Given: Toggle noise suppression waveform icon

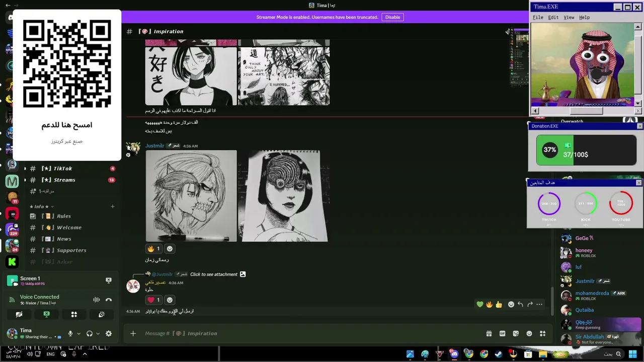Looking at the screenshot, I should tap(97, 300).
